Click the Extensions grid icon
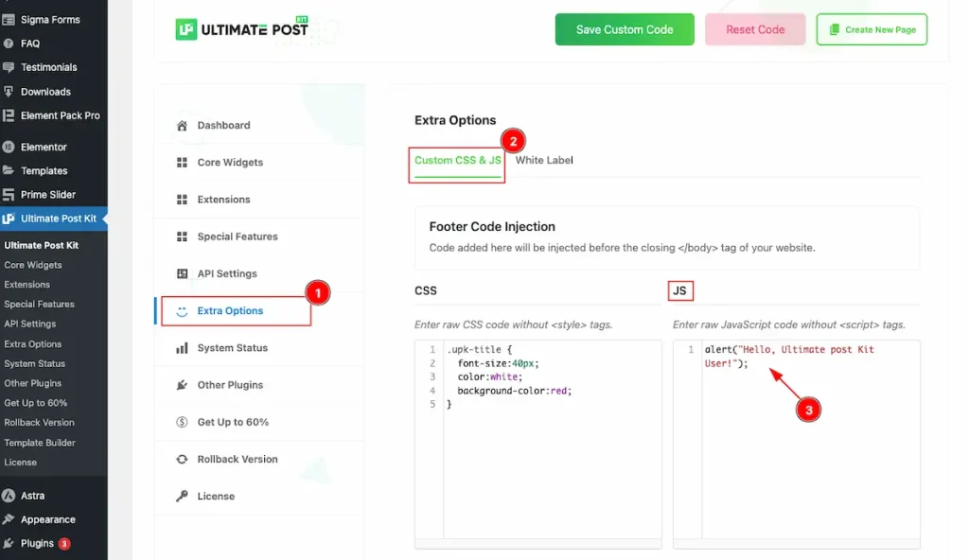 coord(182,200)
